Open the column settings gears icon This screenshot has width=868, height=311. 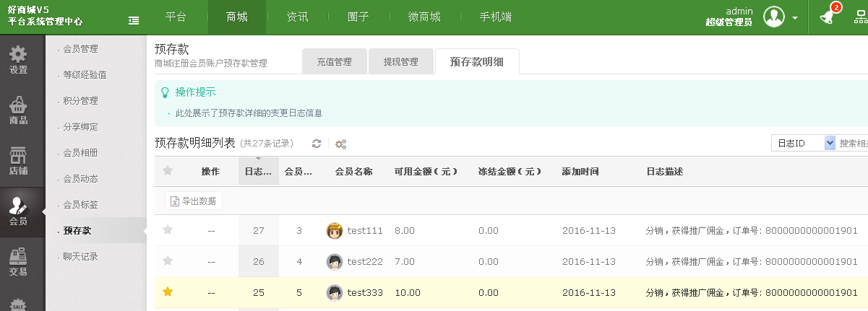(x=341, y=144)
